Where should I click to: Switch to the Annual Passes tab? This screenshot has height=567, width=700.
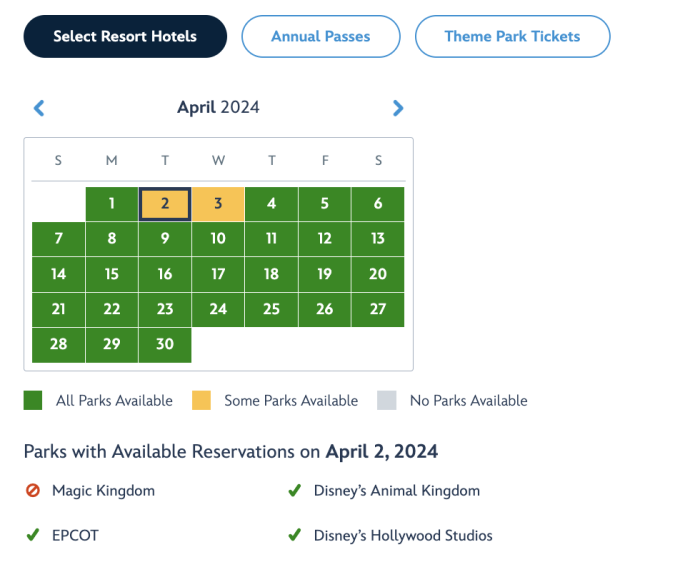coord(320,36)
